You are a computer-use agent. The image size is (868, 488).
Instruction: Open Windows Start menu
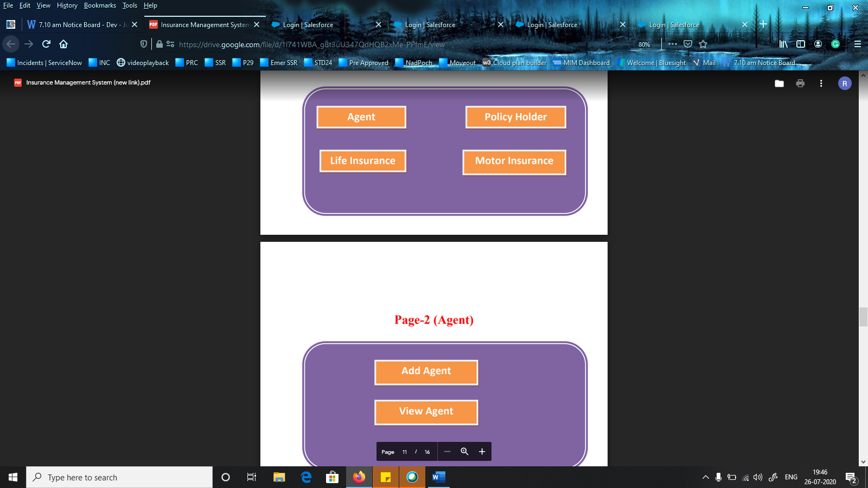(13, 477)
